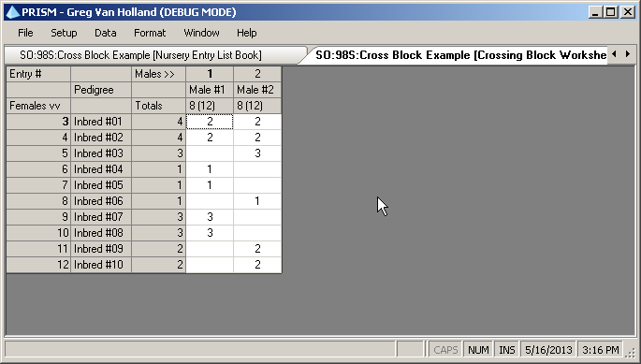The height and width of the screenshot is (364, 641).
Task: Click male column number 2 header
Action: pos(257,74)
